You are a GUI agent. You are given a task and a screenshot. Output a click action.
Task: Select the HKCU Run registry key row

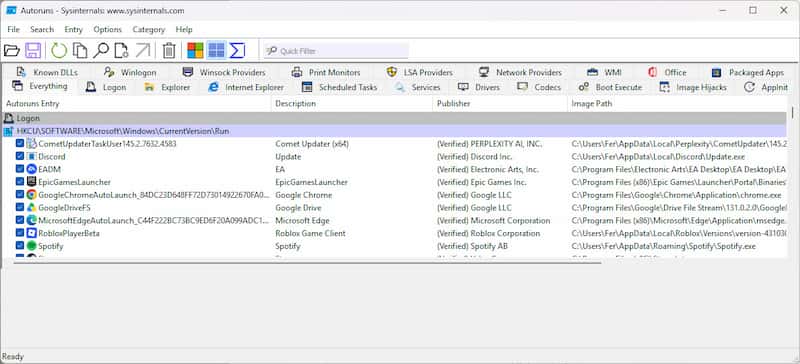pos(394,131)
